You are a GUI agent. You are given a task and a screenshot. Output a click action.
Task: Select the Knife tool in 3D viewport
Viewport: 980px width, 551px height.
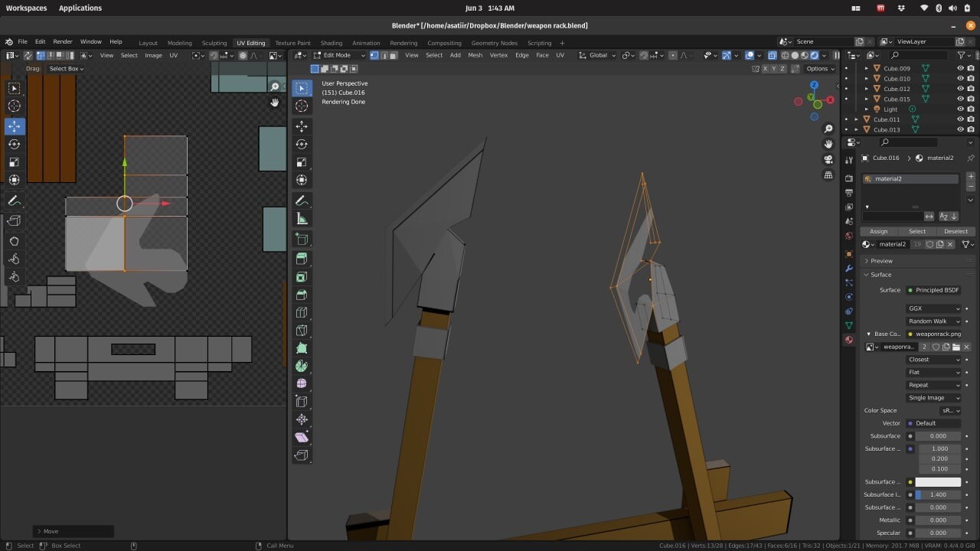point(302,331)
